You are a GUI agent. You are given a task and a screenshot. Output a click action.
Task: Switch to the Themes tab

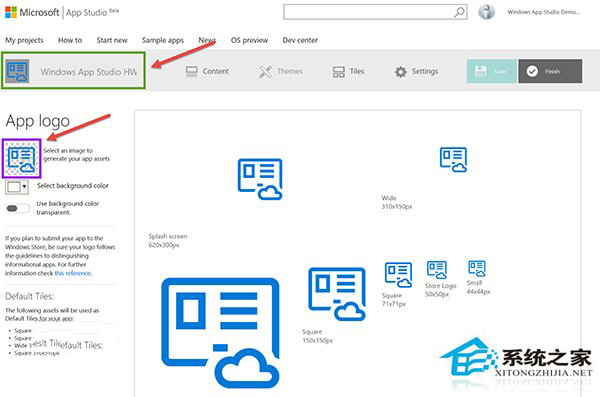(x=280, y=72)
